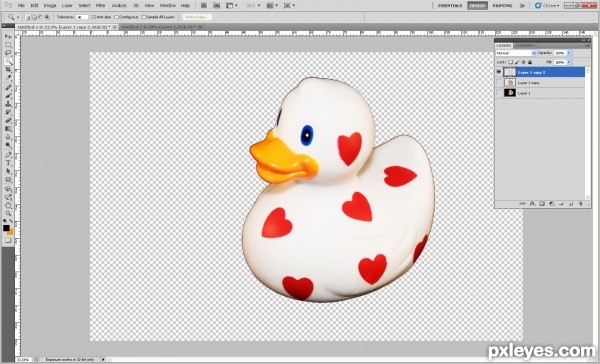
Task: Select the 3D Camera tool
Action: (x=8, y=198)
